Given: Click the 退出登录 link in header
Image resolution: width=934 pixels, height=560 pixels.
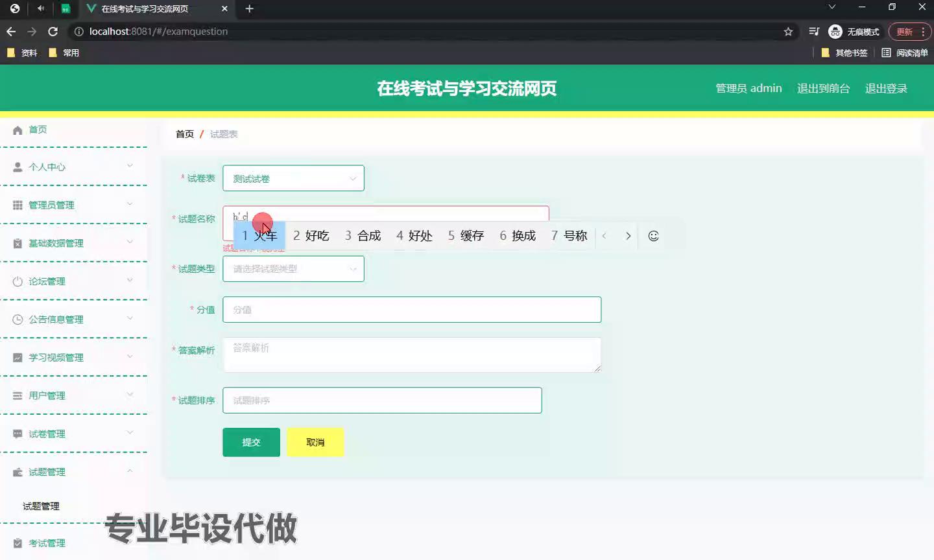Looking at the screenshot, I should tap(885, 89).
